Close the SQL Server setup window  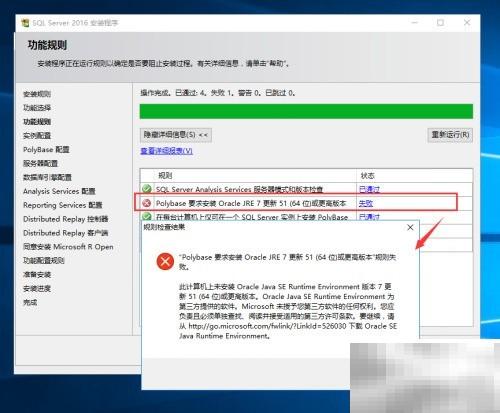tap(467, 23)
